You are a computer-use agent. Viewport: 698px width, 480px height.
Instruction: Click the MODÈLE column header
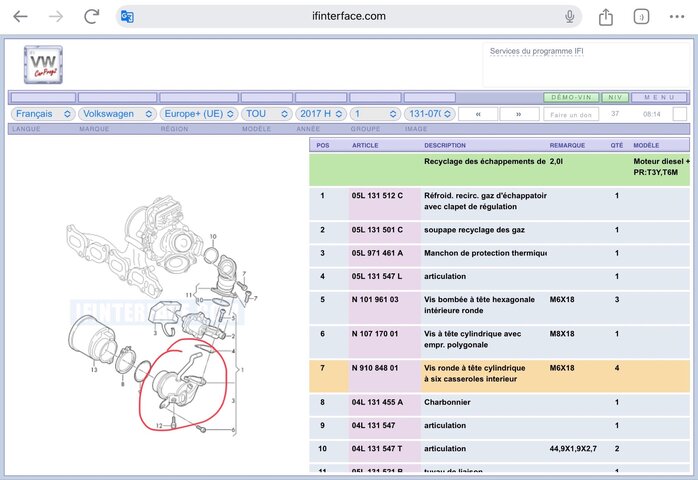(646, 145)
